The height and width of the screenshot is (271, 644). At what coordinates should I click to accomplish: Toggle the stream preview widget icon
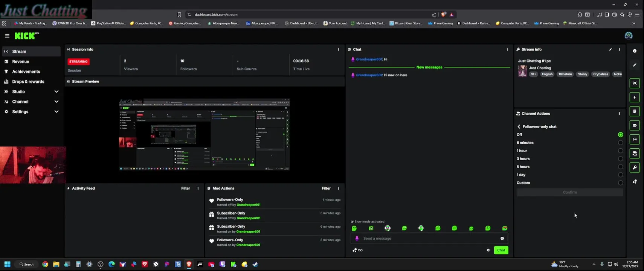pos(635,83)
